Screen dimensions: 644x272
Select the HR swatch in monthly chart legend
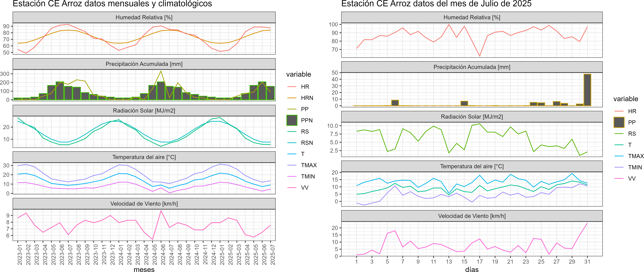coord(292,87)
